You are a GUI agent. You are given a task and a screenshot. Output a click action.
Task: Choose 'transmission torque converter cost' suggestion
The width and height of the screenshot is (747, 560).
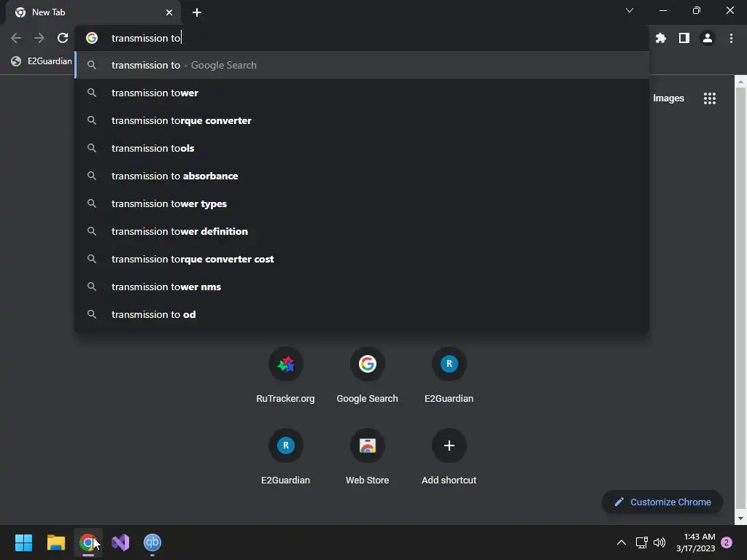362,259
